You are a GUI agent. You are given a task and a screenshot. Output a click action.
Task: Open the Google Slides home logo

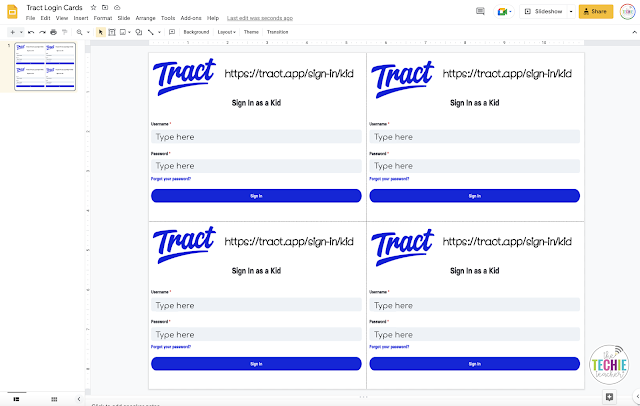click(12, 11)
